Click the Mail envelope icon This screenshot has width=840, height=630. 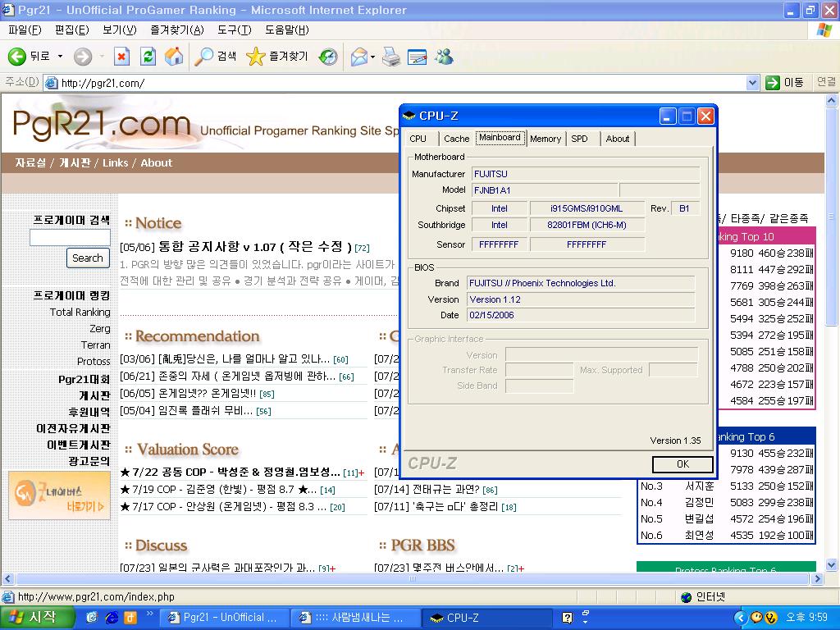[x=359, y=57]
